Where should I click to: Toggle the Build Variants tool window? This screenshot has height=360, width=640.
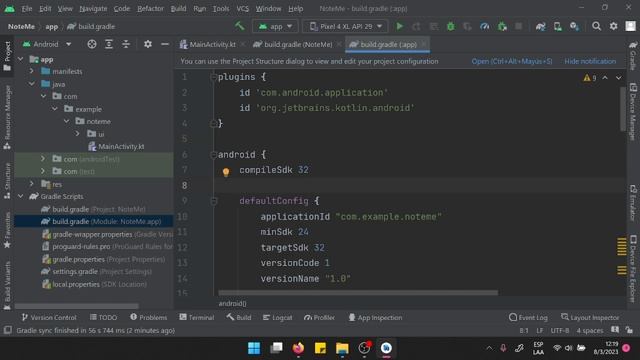click(7, 286)
